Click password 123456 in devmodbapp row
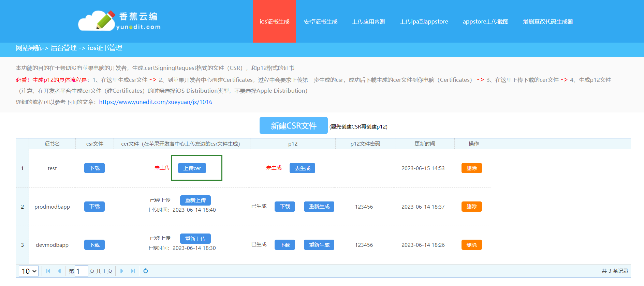This screenshot has height=286, width=644. pyautogui.click(x=364, y=245)
